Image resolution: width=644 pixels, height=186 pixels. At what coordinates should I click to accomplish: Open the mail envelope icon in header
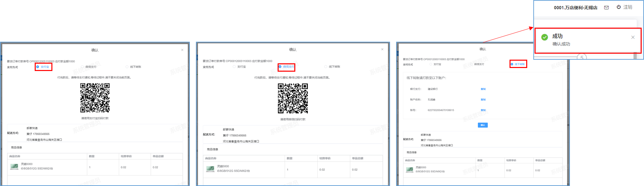(x=606, y=7)
